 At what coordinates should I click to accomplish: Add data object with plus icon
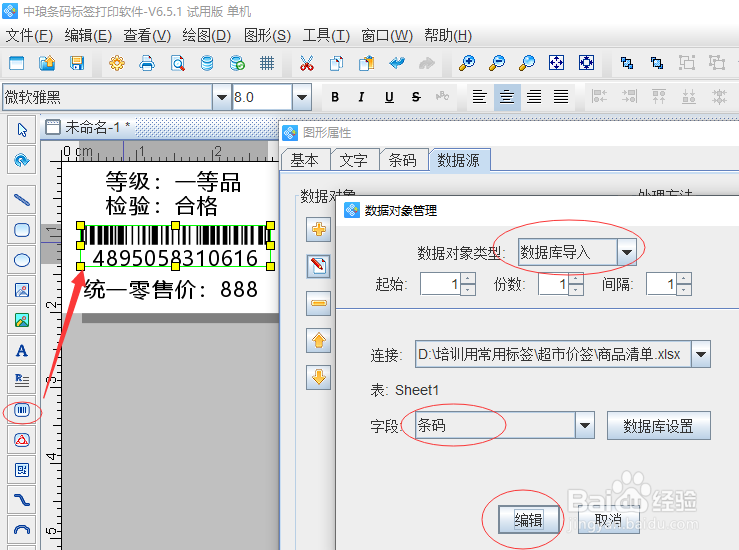(x=319, y=230)
